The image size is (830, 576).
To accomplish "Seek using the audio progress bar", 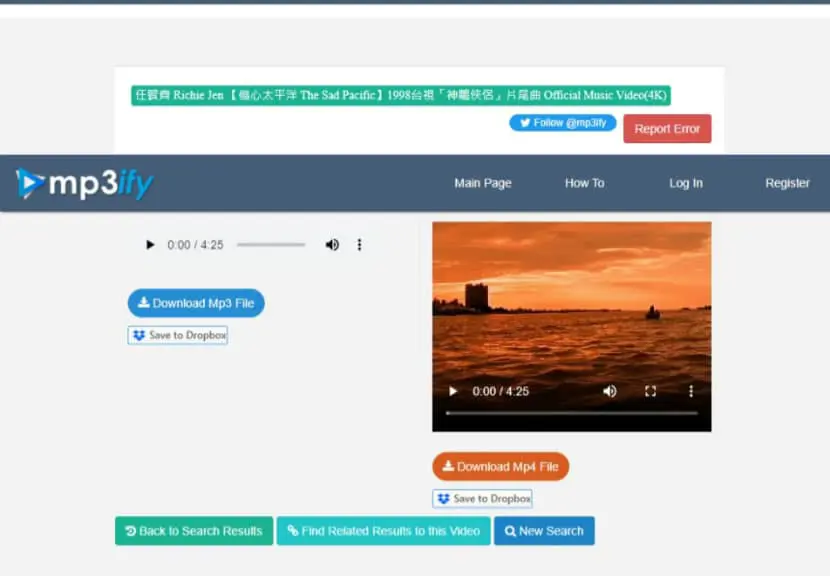I will pyautogui.click(x=271, y=245).
